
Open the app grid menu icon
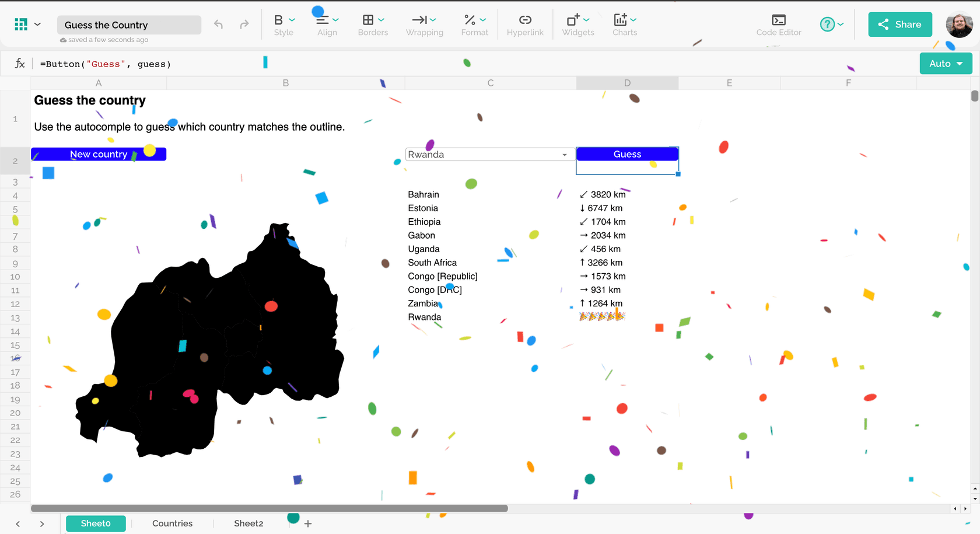coord(21,25)
